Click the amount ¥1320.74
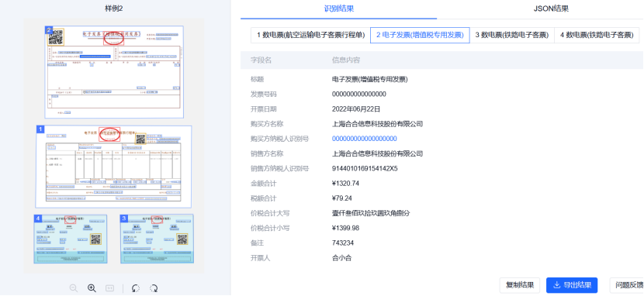Viewport: 644px width, 296px height. (345, 184)
